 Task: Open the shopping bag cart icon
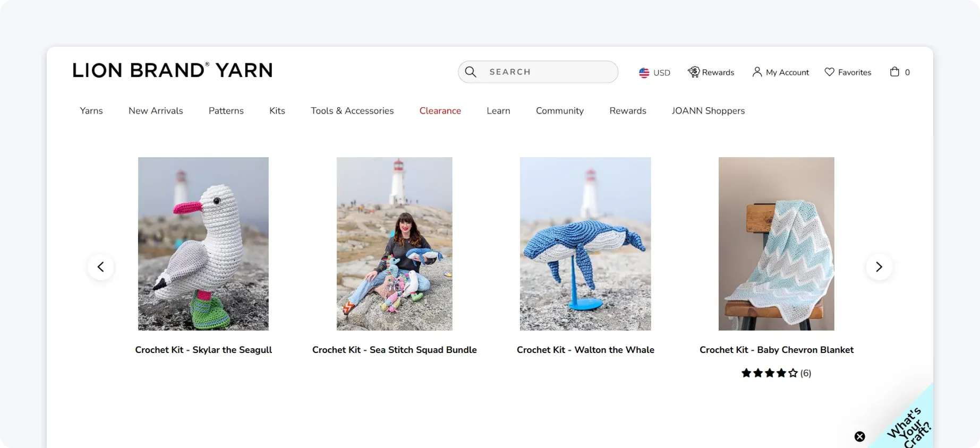pos(894,72)
